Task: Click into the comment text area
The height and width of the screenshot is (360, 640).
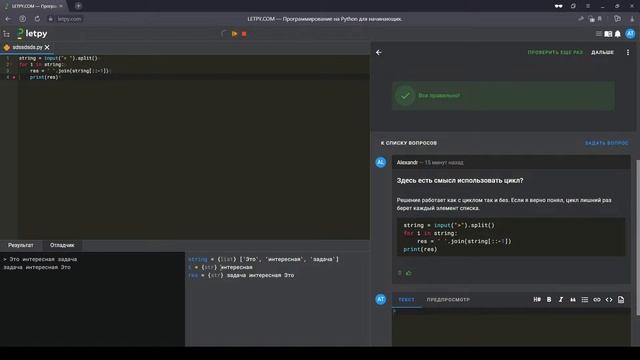Action: (x=511, y=327)
